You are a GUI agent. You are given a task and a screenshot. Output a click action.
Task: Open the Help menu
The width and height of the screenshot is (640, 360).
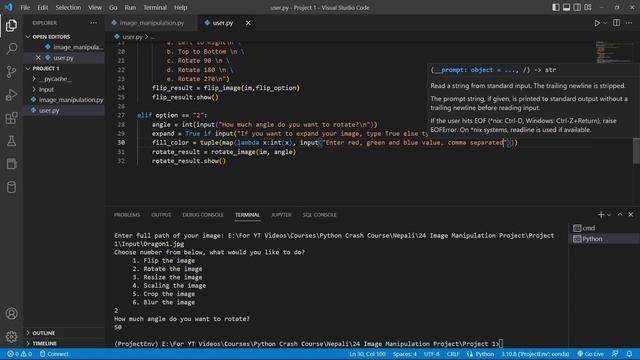click(x=180, y=7)
